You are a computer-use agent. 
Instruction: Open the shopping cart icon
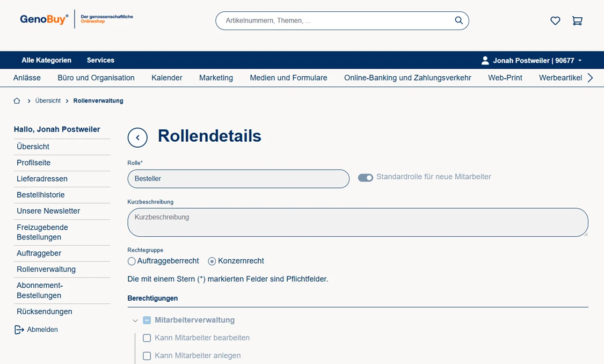click(x=577, y=21)
